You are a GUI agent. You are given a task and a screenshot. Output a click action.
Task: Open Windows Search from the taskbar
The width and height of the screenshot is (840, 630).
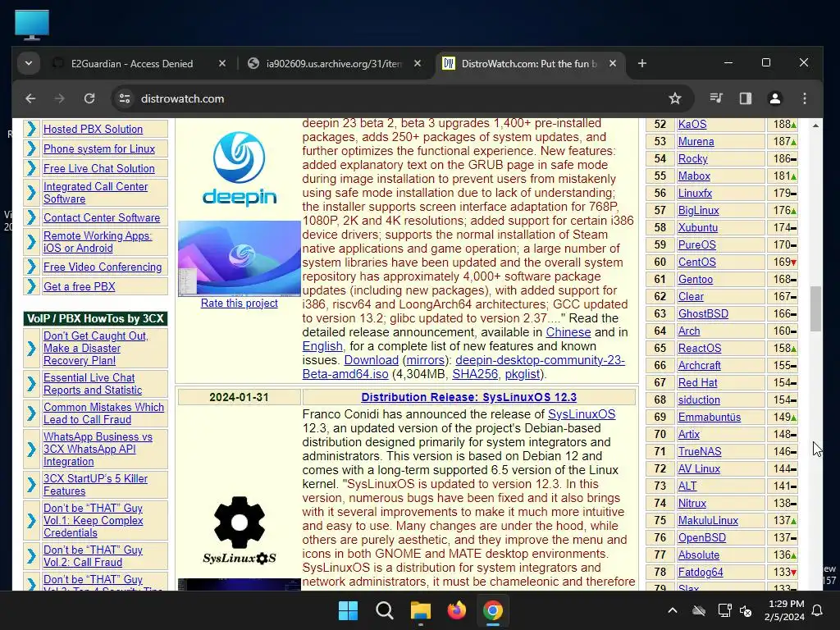[x=384, y=610]
